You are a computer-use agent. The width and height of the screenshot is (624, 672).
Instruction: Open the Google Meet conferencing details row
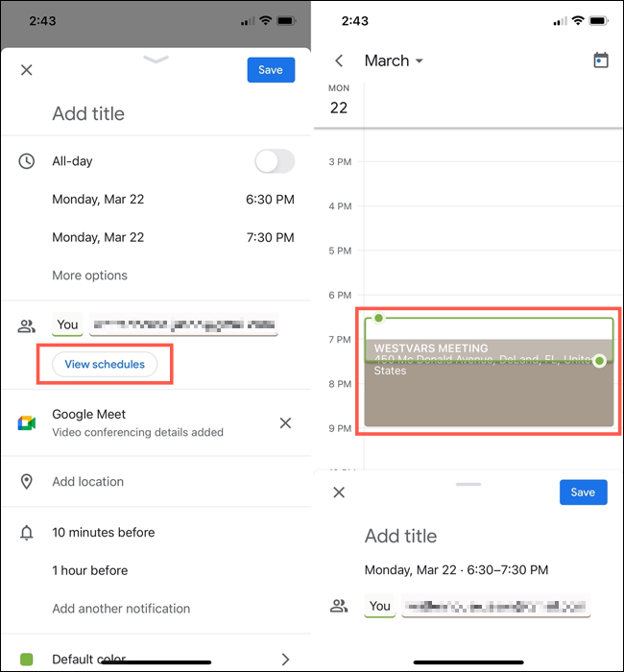[x=156, y=423]
